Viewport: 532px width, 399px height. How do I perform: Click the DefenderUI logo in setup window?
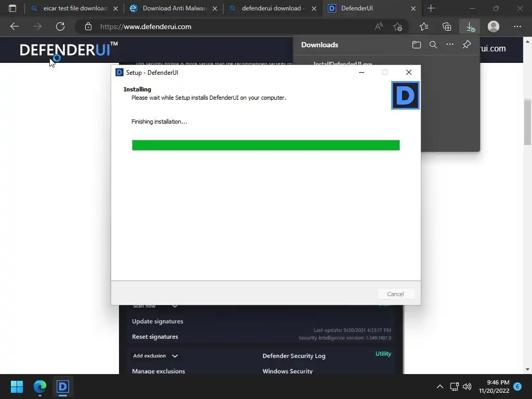(x=405, y=96)
